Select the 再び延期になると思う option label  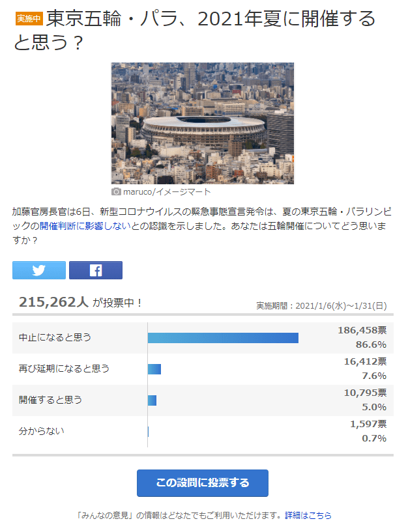click(x=64, y=369)
